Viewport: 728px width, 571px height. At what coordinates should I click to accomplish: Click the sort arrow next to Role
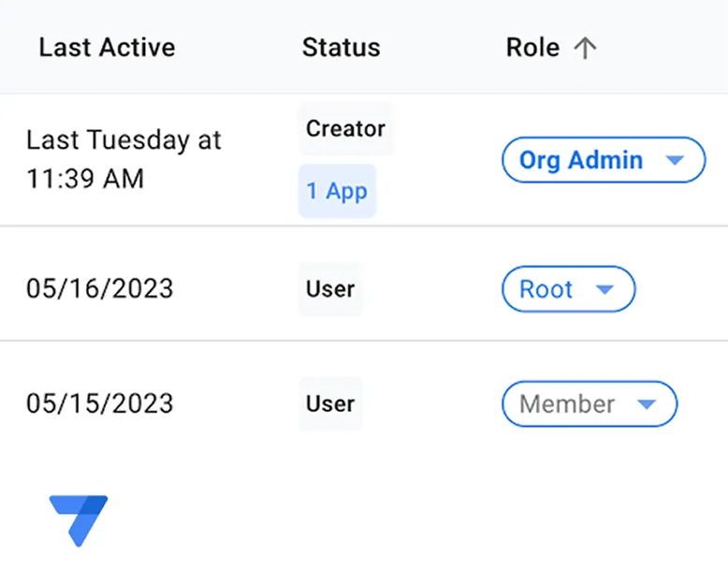click(x=585, y=48)
